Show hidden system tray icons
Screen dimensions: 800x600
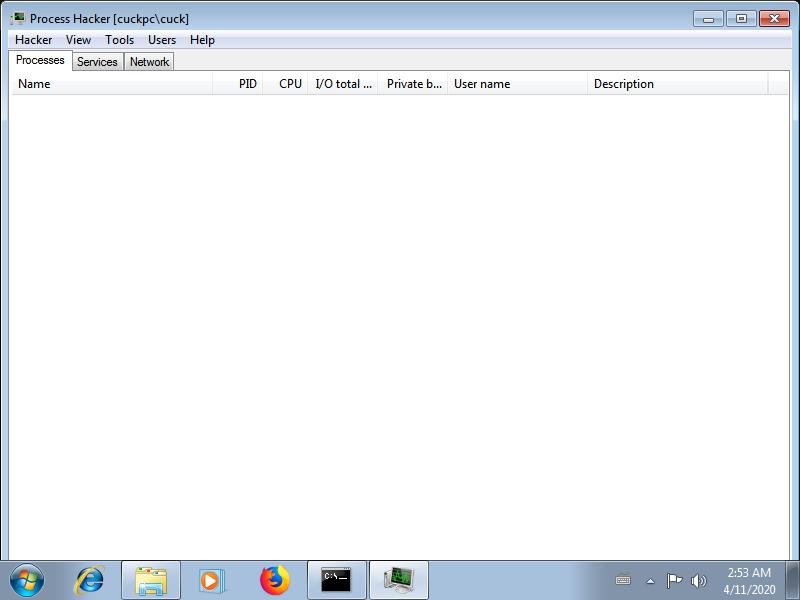(651, 581)
